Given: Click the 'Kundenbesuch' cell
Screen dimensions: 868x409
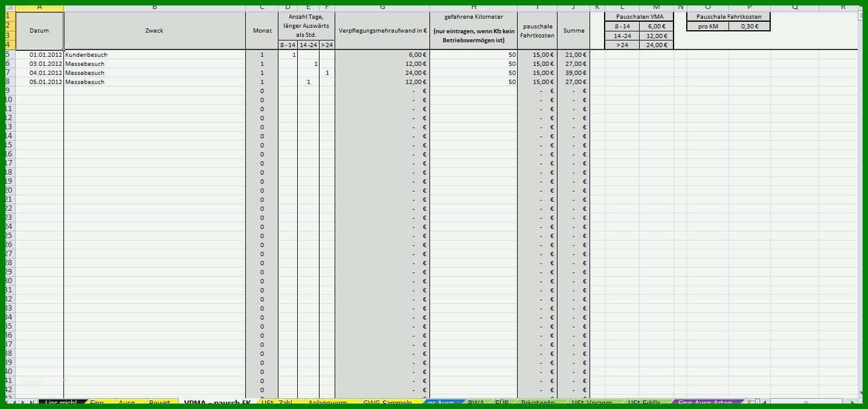Looking at the screenshot, I should (x=155, y=54).
